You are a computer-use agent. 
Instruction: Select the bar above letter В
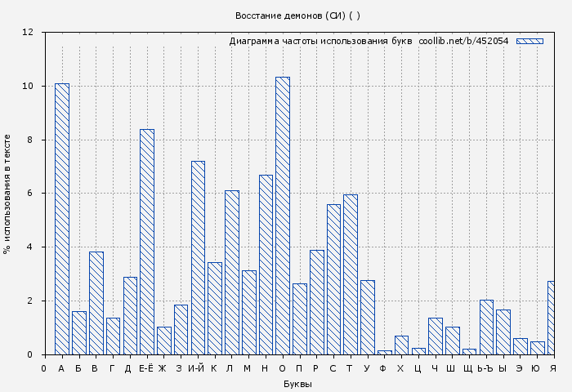click(96, 303)
